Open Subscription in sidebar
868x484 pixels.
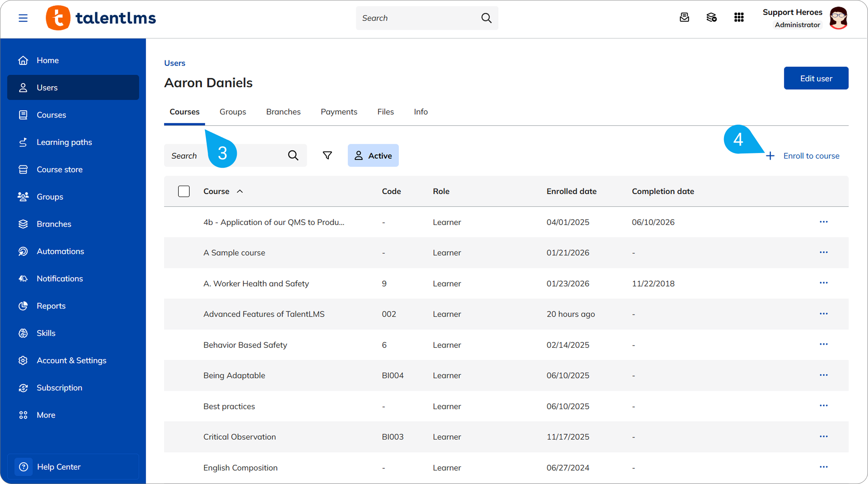pos(73,388)
